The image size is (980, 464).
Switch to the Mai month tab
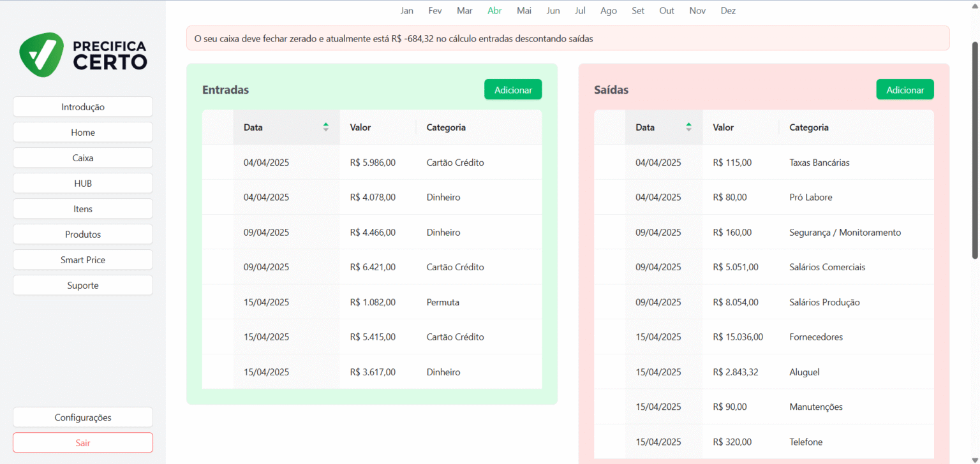click(x=524, y=11)
